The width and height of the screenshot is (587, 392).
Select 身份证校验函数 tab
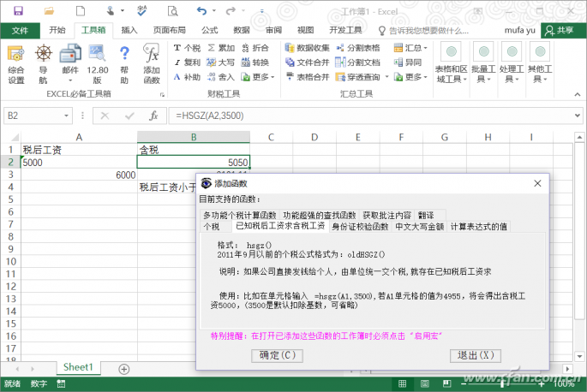click(360, 227)
